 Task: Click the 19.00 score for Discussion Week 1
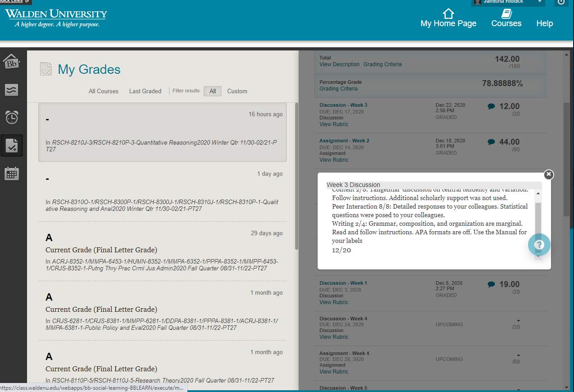pyautogui.click(x=509, y=284)
